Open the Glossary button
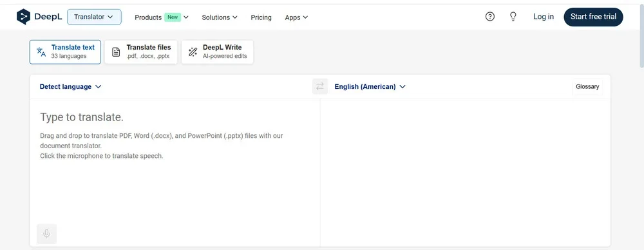The image size is (644, 250). pyautogui.click(x=587, y=86)
